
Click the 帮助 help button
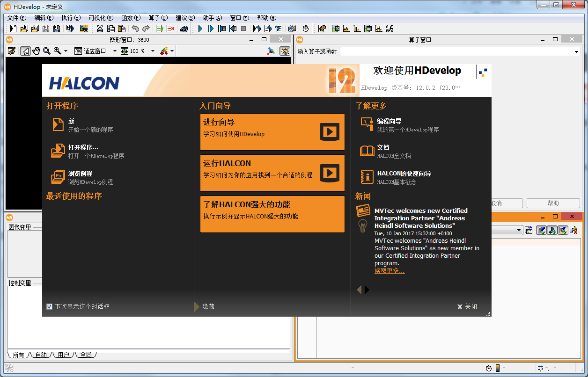[x=553, y=203]
